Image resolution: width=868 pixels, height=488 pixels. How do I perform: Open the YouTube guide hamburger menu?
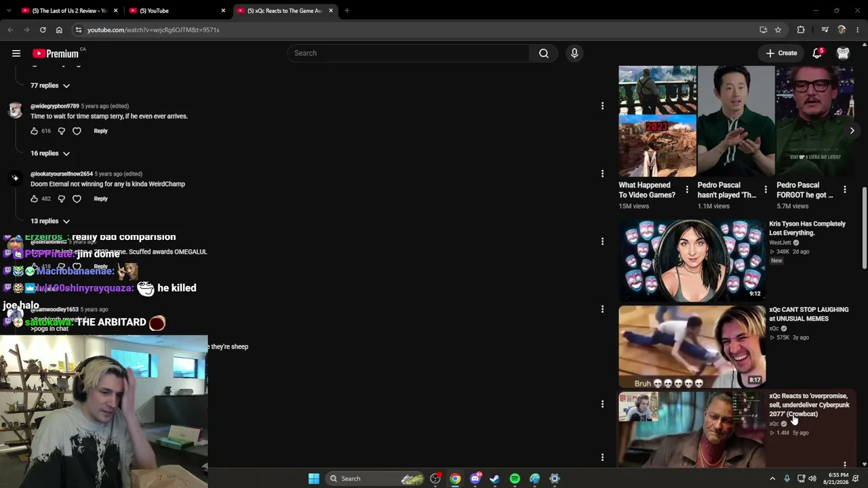pyautogui.click(x=16, y=54)
